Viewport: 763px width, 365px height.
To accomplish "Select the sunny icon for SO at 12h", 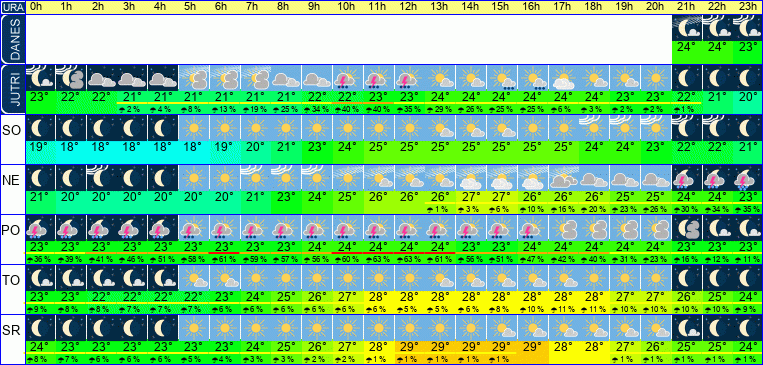I will [x=410, y=128].
